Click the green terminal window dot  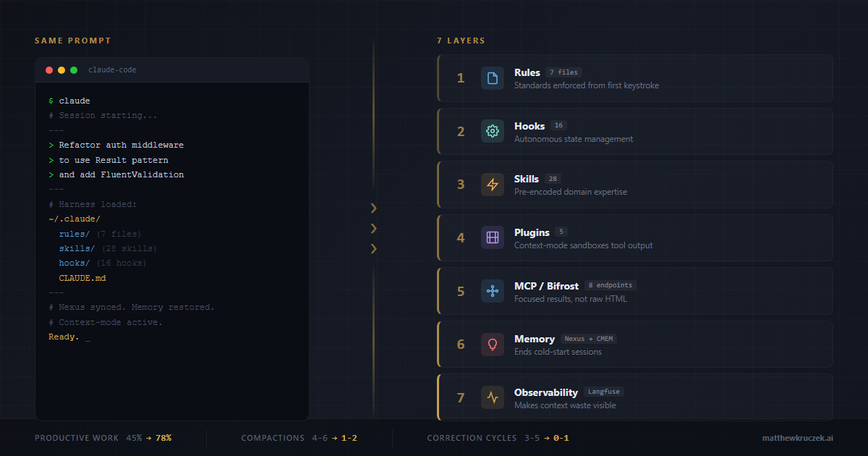tap(74, 70)
